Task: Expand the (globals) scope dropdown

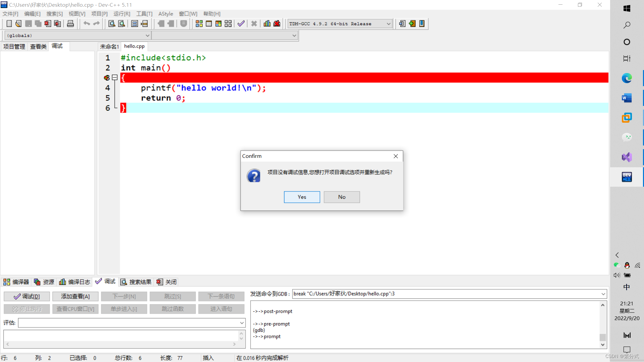Action: 147,36
